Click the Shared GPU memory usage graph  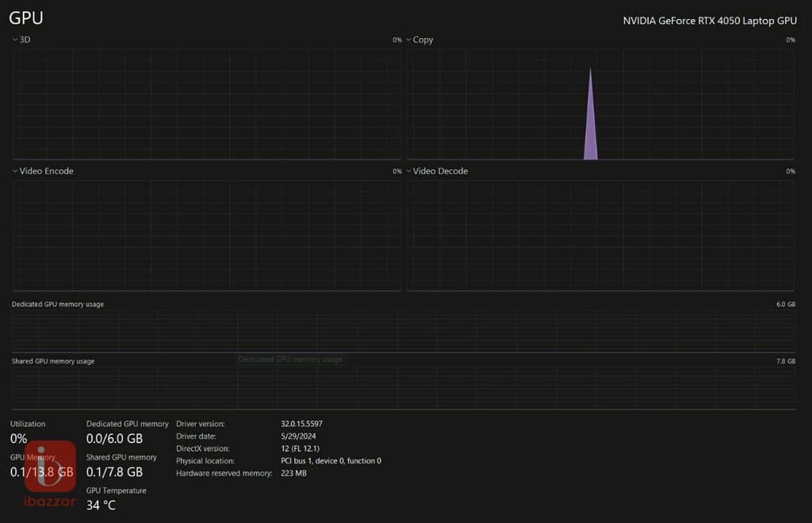[404, 389]
